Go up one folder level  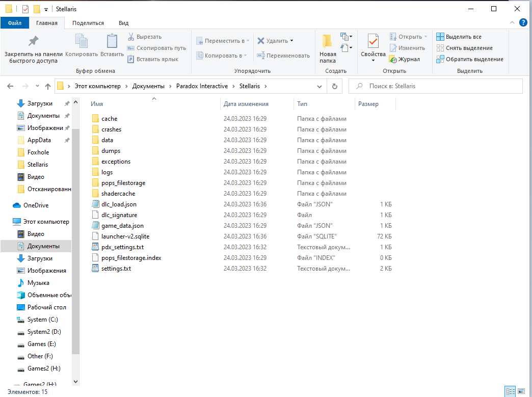pos(48,86)
